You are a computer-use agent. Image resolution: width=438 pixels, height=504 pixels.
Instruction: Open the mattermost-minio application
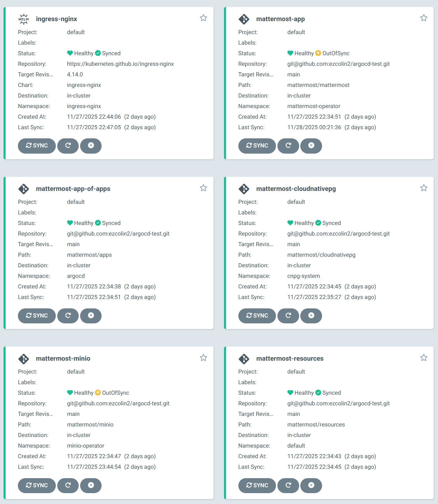tap(63, 359)
